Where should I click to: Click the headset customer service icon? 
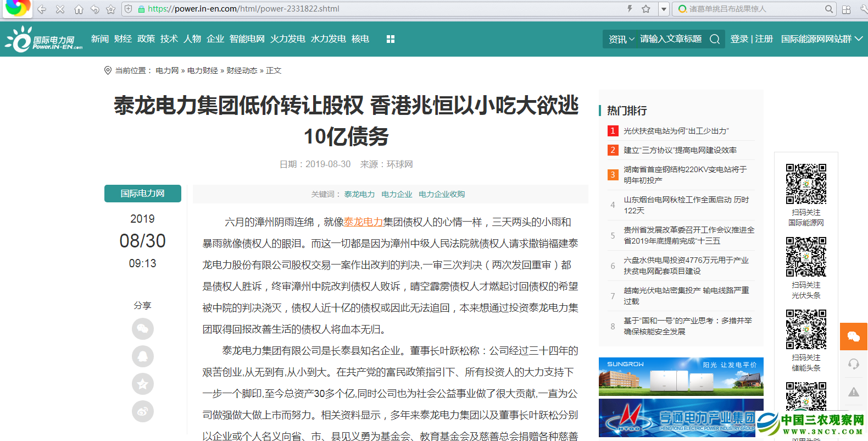pos(854,364)
